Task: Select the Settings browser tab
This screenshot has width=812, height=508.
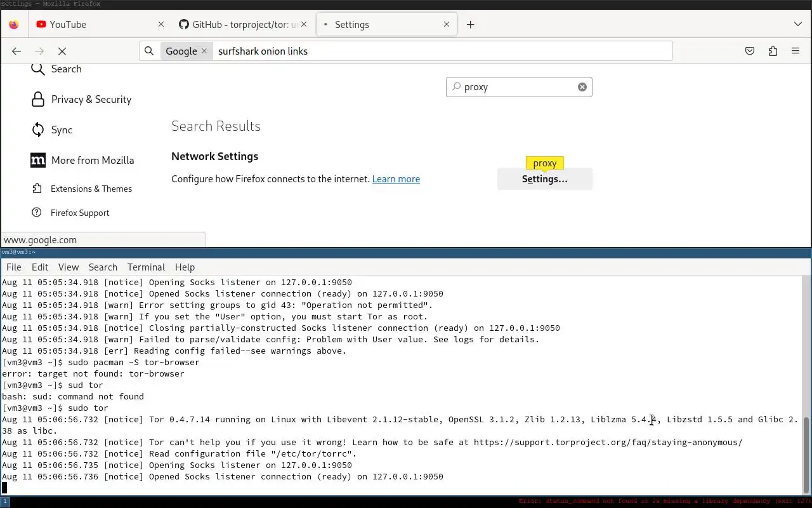Action: [386, 25]
